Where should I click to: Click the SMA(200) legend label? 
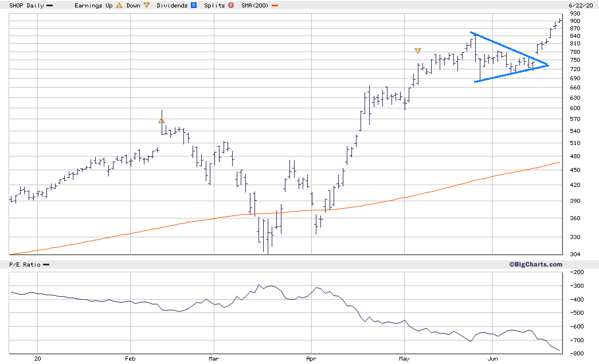(255, 6)
